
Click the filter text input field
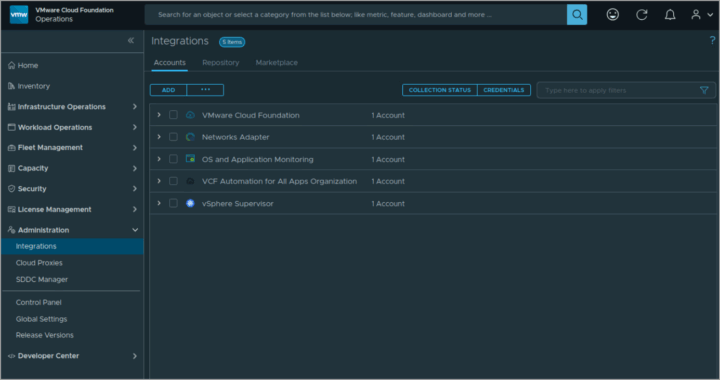click(x=618, y=90)
